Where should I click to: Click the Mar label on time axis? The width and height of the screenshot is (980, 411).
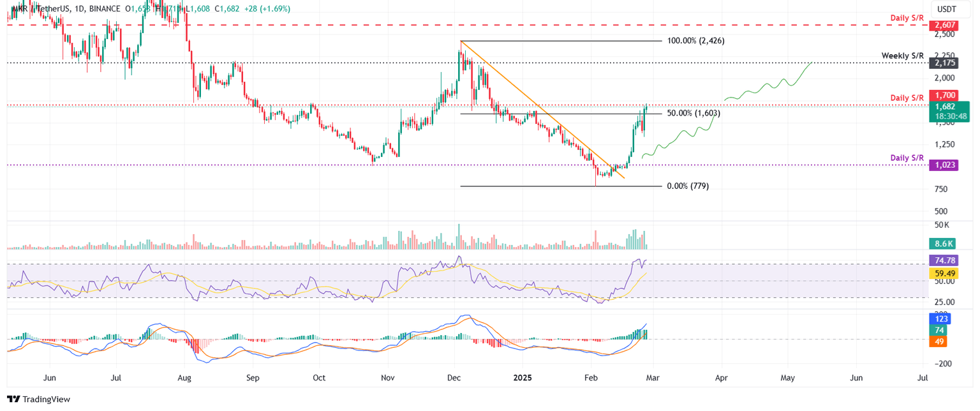click(653, 378)
